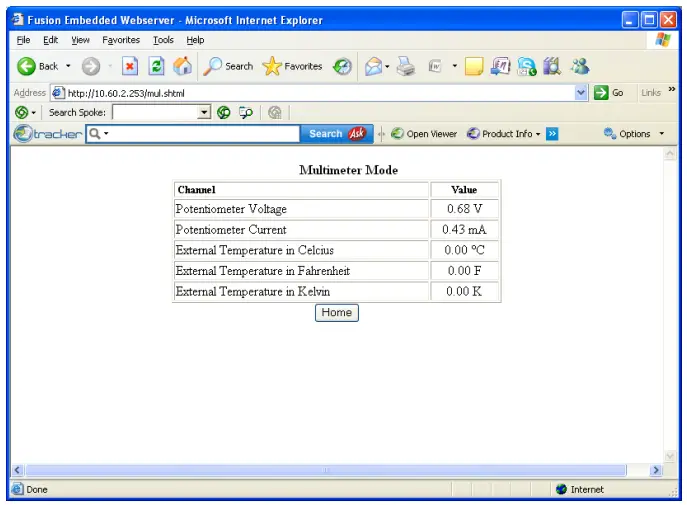Open tracker search magnifier dropdown

point(106,133)
